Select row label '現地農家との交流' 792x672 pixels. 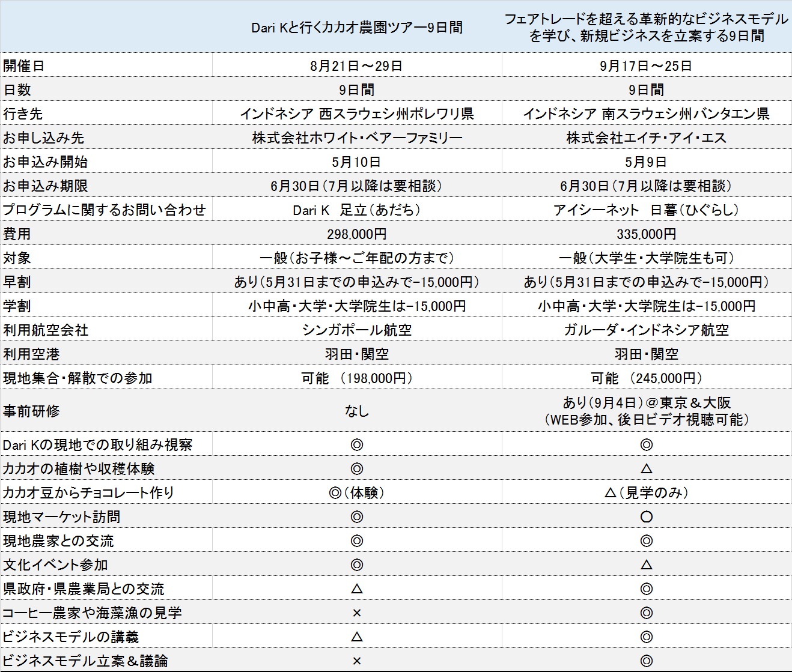coord(58,541)
